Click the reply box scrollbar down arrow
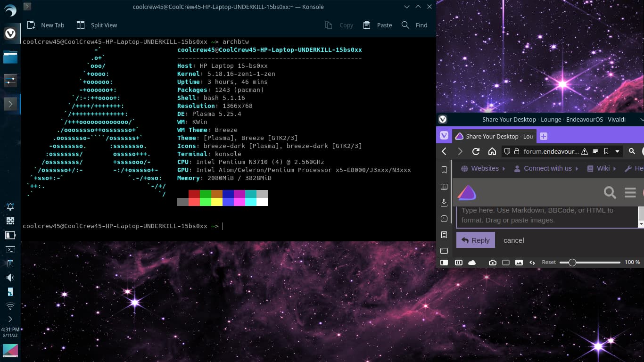 tap(641, 224)
